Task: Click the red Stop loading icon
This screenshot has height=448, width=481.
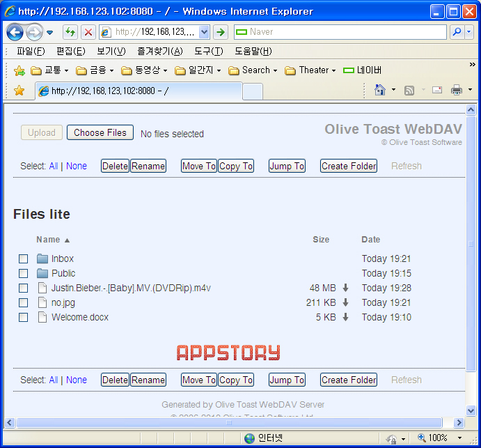Action: 88,32
